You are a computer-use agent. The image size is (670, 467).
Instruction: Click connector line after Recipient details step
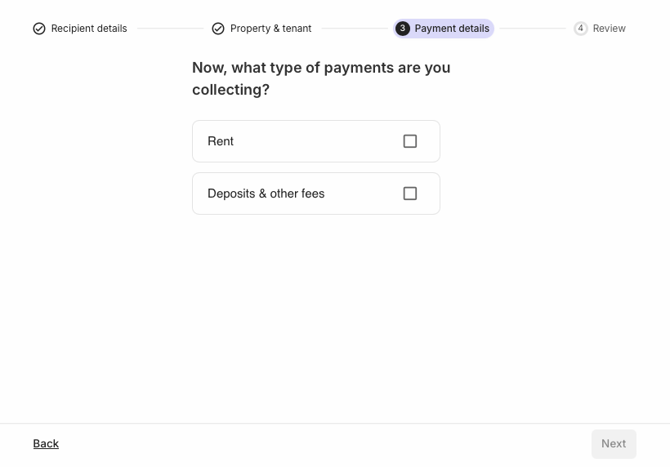point(170,29)
